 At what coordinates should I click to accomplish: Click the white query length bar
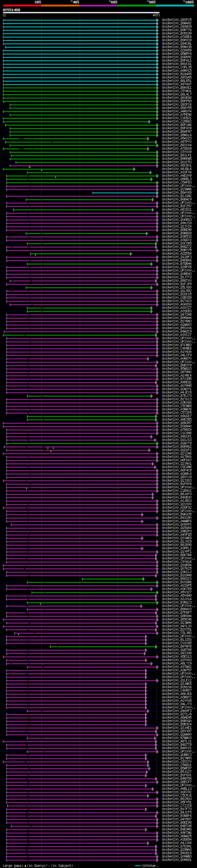coord(81,12)
